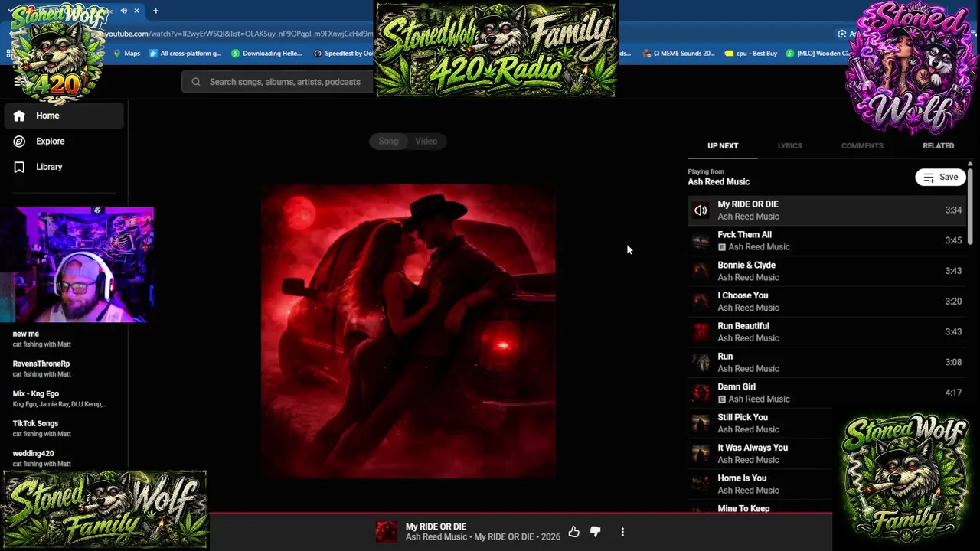Click the large album artwork
This screenshot has width=980, height=551.
(x=408, y=331)
